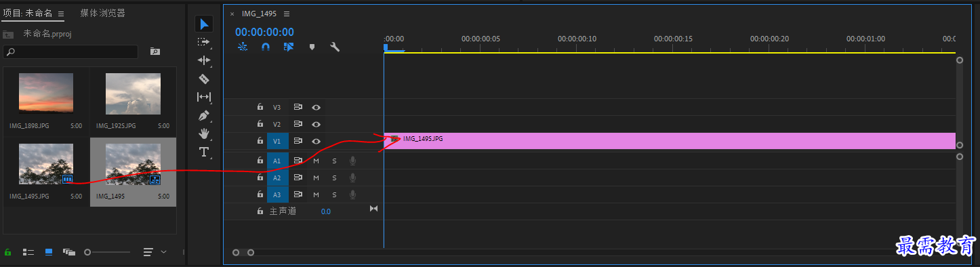This screenshot has width=980, height=267.
Task: Enable voice-over record on A1
Action: pos(352,161)
